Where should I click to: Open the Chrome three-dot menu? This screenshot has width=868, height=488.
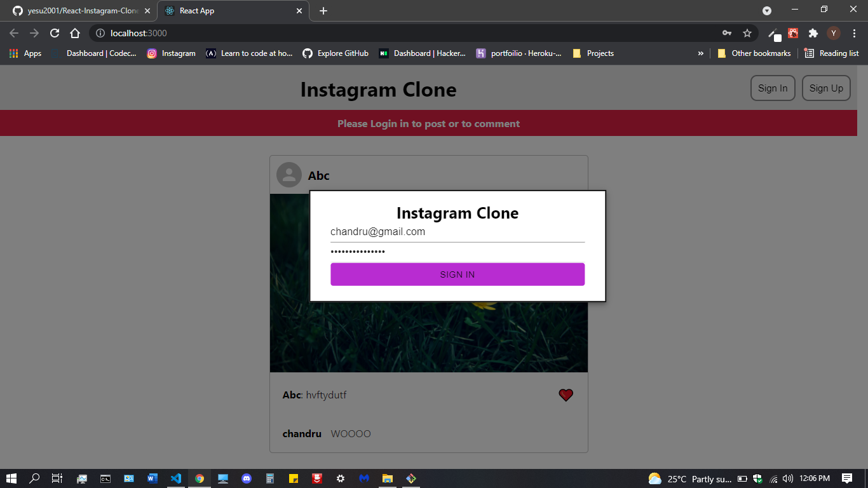click(x=854, y=32)
